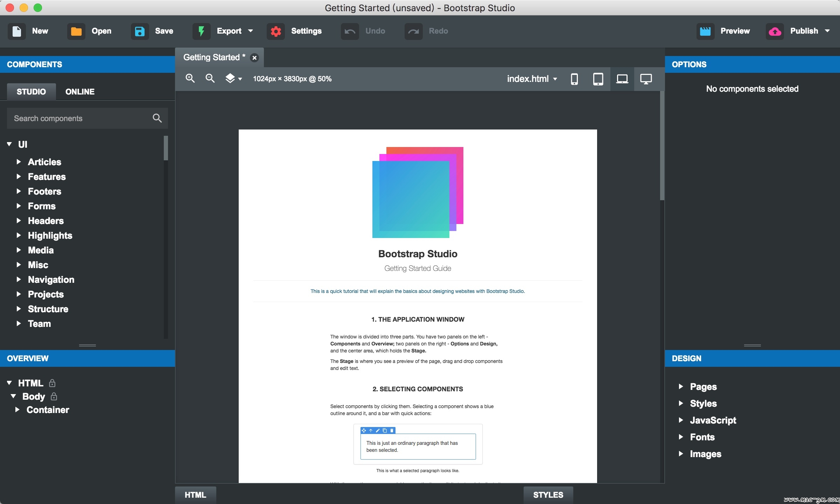The width and height of the screenshot is (840, 504).
Task: Click the Body lock icon
Action: (54, 397)
